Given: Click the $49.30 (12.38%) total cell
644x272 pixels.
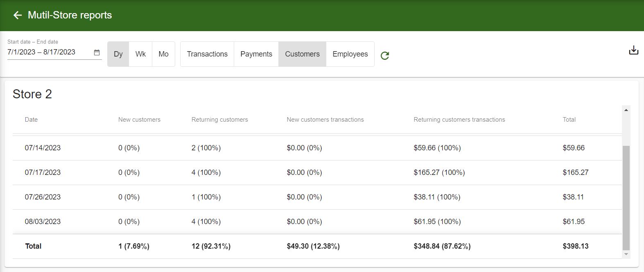Looking at the screenshot, I should tap(313, 246).
